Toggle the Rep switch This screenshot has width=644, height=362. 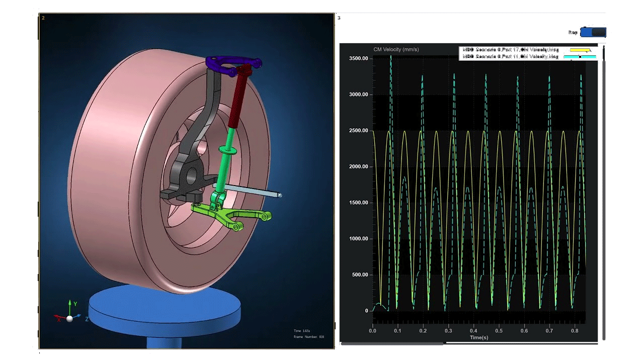593,32
